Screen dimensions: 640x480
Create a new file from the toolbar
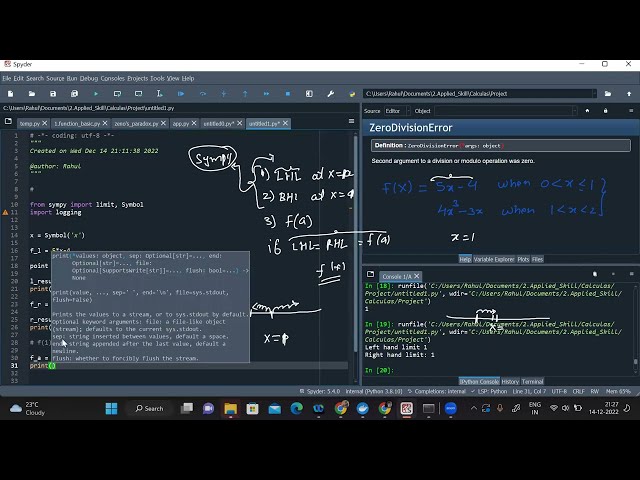click(11, 94)
